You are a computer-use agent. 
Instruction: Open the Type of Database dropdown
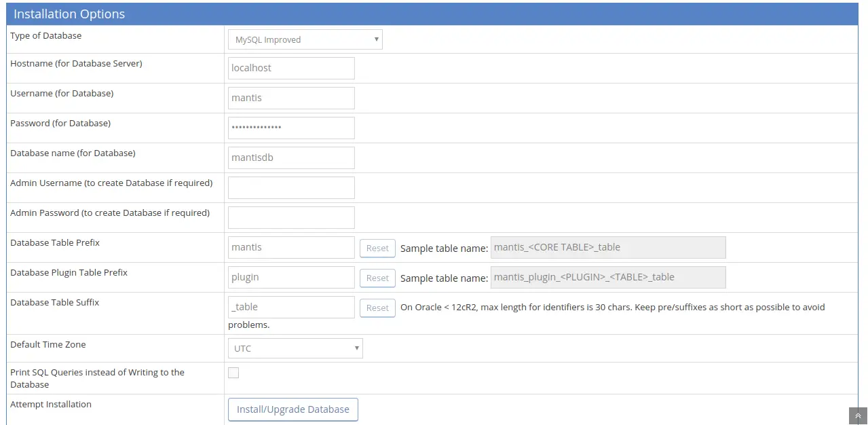tap(305, 39)
